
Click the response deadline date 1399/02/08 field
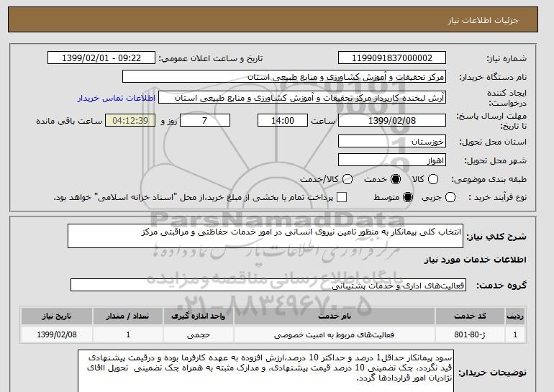(x=392, y=120)
